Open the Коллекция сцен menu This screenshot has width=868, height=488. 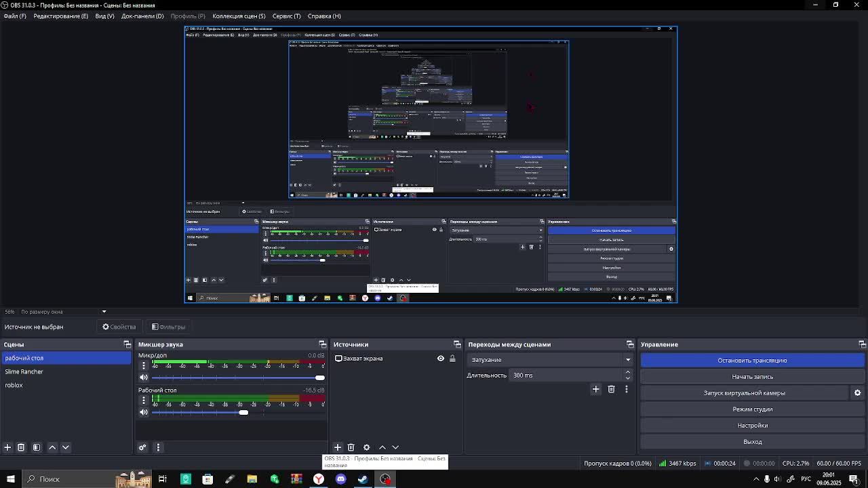pos(239,16)
